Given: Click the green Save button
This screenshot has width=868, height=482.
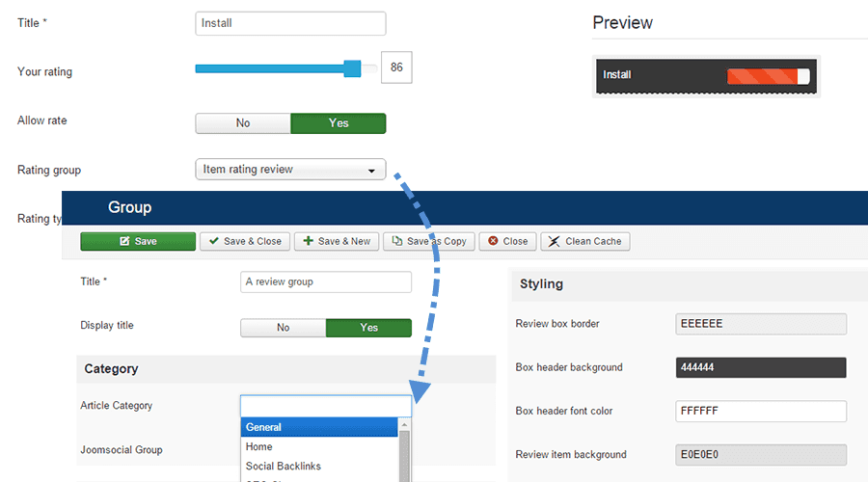Looking at the screenshot, I should pos(138,241).
